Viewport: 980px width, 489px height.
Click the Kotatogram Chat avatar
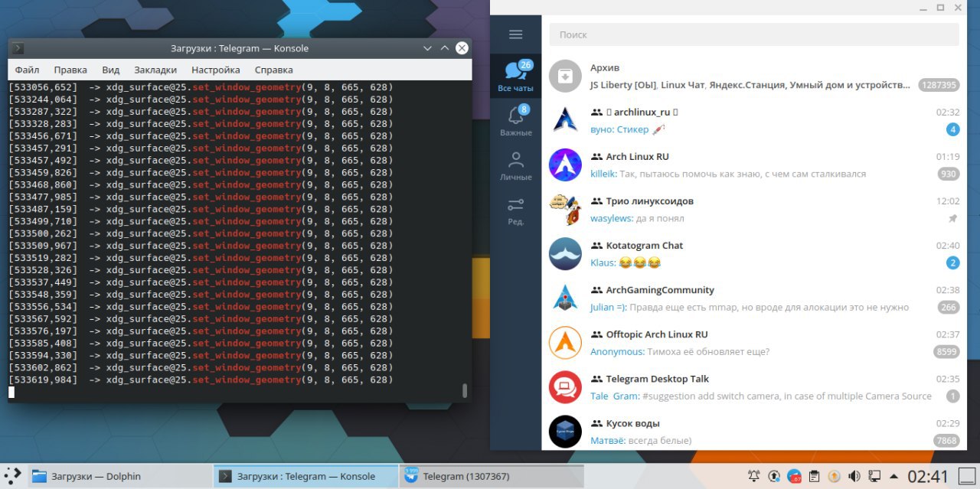(x=565, y=253)
